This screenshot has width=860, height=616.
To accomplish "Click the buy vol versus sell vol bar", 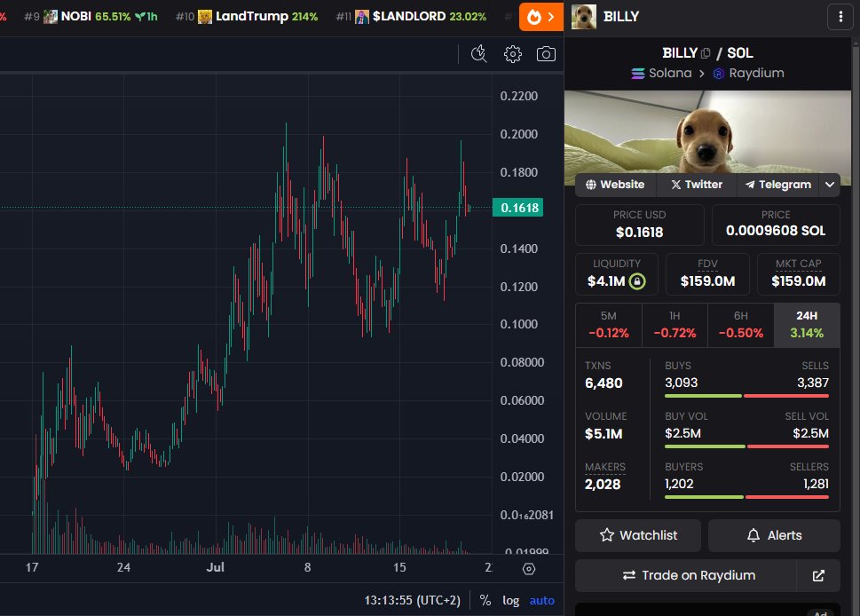I will (x=746, y=446).
